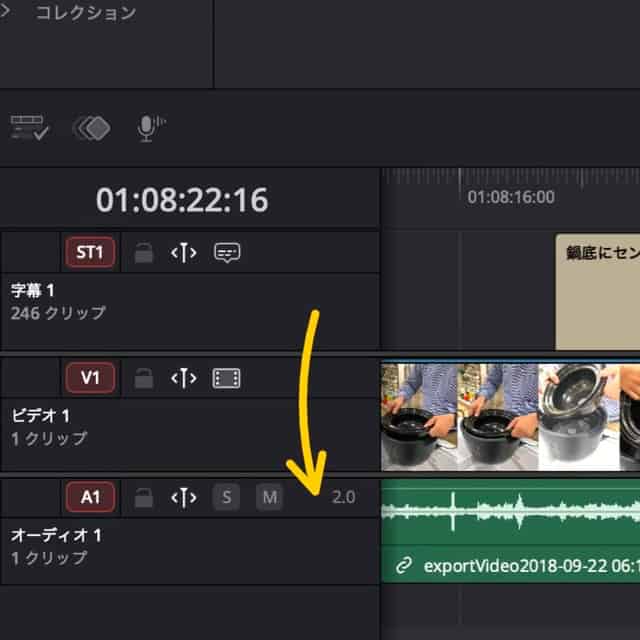Screen dimensions: 640x640
Task: Expand the コレクション chevron
Action: pyautogui.click(x=4, y=11)
